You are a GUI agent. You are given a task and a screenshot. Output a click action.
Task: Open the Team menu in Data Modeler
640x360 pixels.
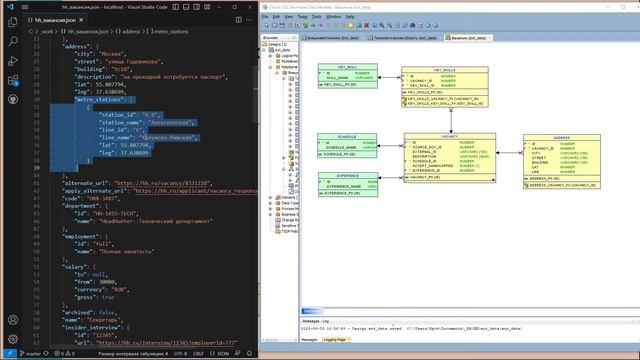(x=302, y=17)
